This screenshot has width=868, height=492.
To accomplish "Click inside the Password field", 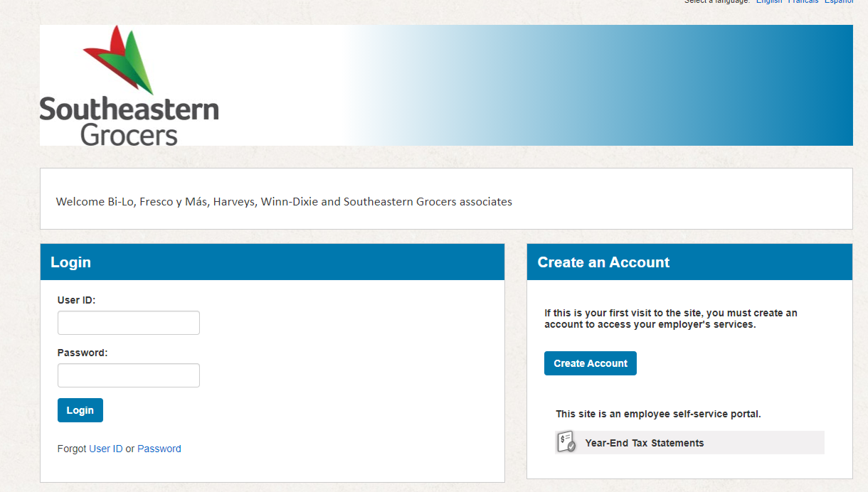I will (128, 375).
